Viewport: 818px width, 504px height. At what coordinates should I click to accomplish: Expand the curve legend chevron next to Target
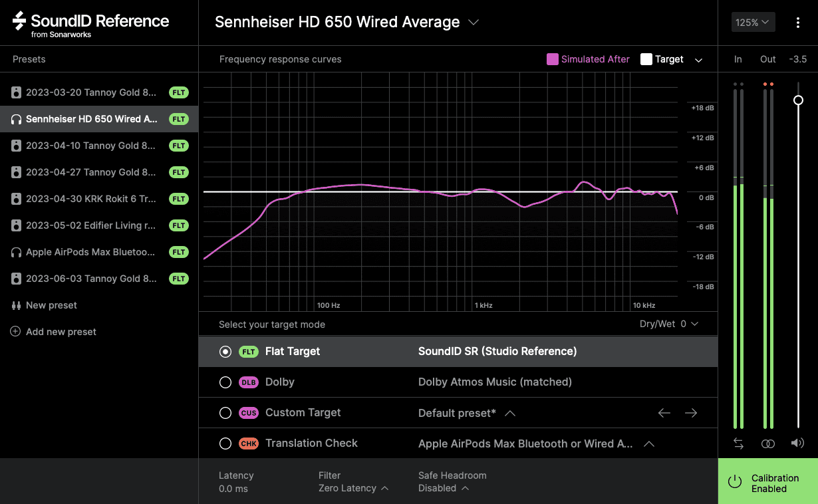[x=698, y=60]
